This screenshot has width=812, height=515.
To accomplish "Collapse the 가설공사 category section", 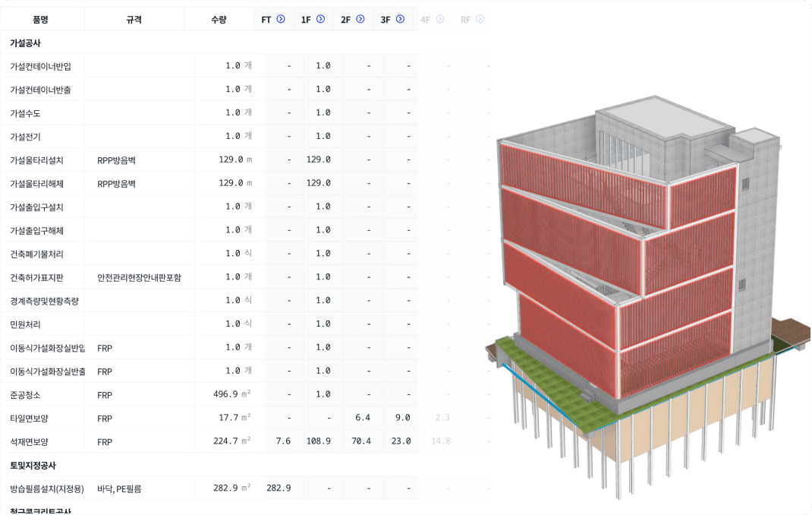I will pos(25,43).
